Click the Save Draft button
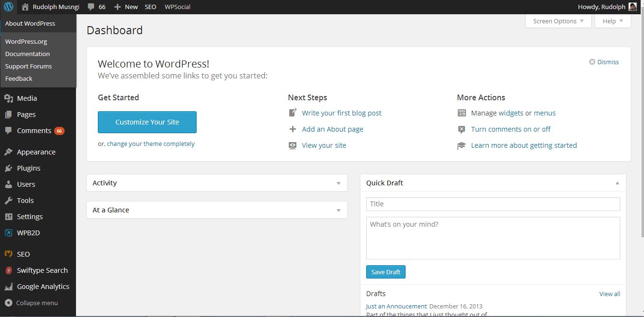644x317 pixels. pos(386,272)
